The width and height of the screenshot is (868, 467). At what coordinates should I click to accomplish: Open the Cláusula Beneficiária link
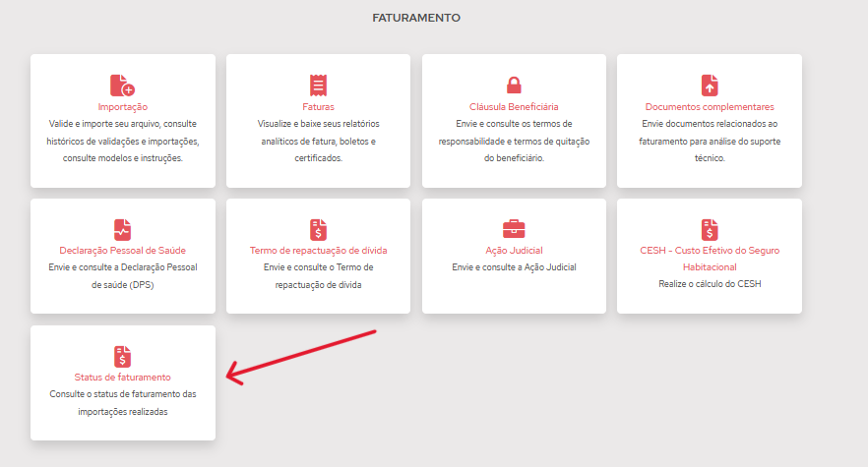tap(514, 107)
